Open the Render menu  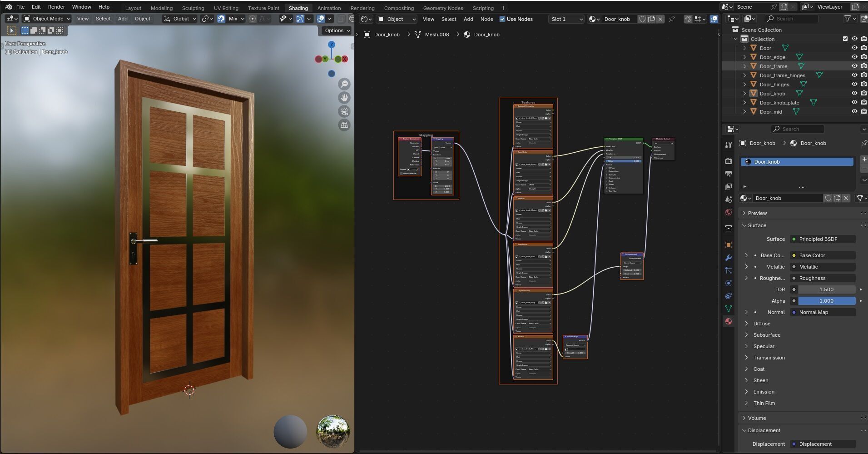[56, 7]
